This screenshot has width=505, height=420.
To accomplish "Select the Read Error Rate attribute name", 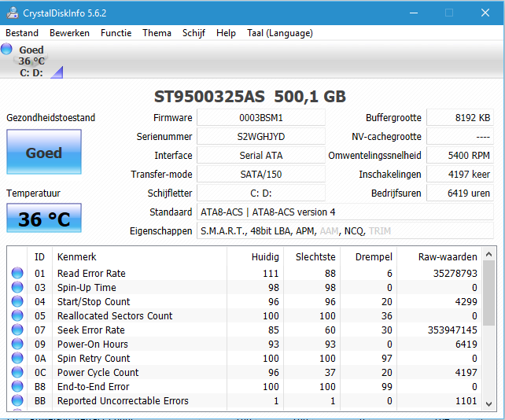I will click(x=91, y=273).
